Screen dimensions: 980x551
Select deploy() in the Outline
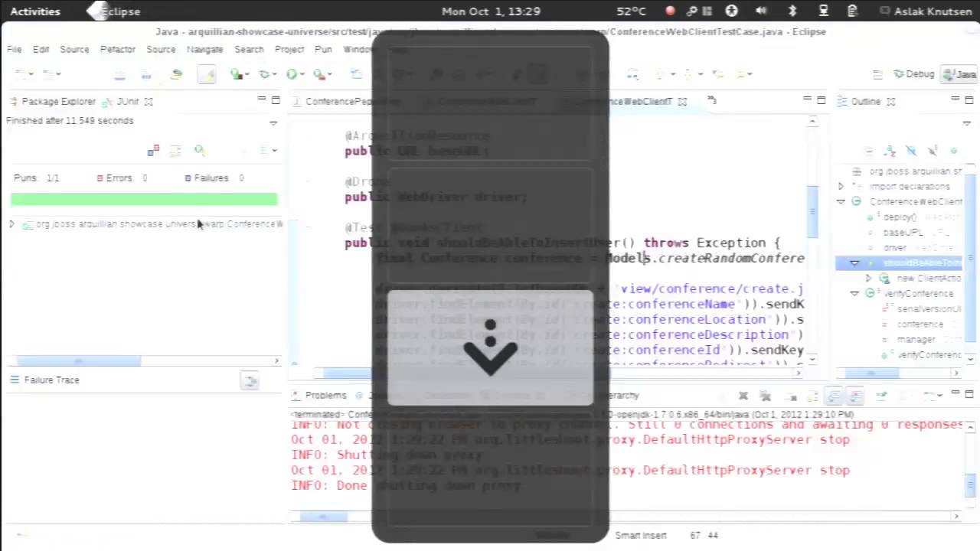point(900,217)
